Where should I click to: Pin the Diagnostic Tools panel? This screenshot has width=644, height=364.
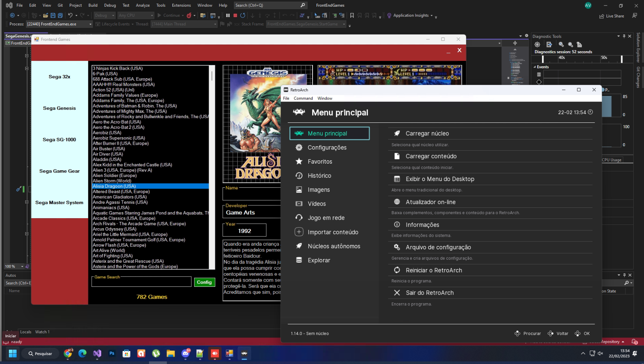pyautogui.click(x=624, y=36)
